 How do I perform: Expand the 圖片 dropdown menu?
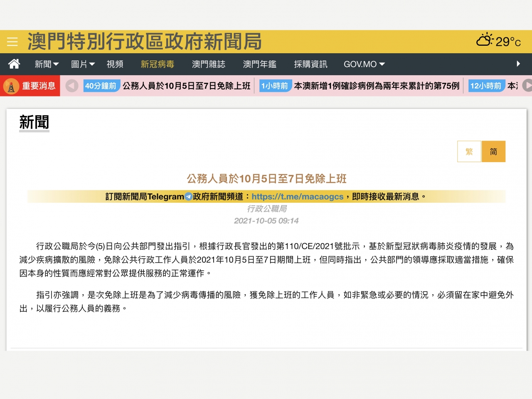83,64
